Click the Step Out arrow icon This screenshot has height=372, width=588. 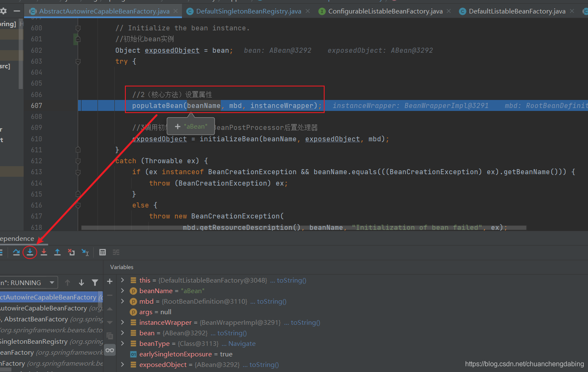click(57, 252)
